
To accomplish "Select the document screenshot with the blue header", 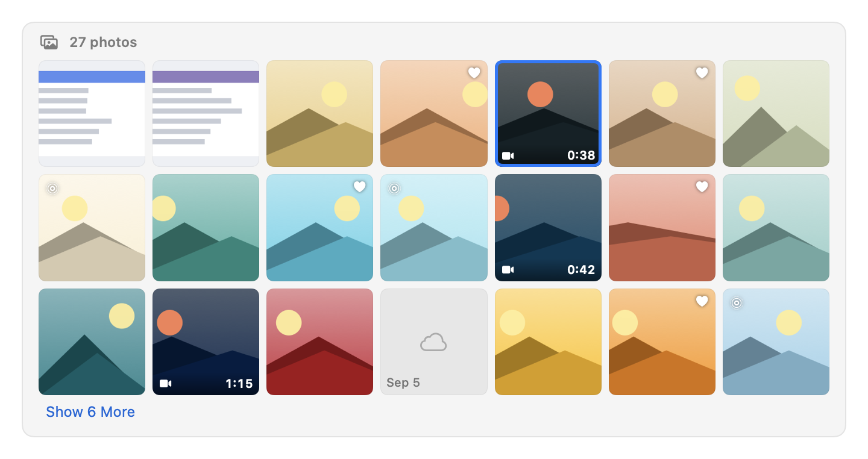I will pyautogui.click(x=92, y=113).
